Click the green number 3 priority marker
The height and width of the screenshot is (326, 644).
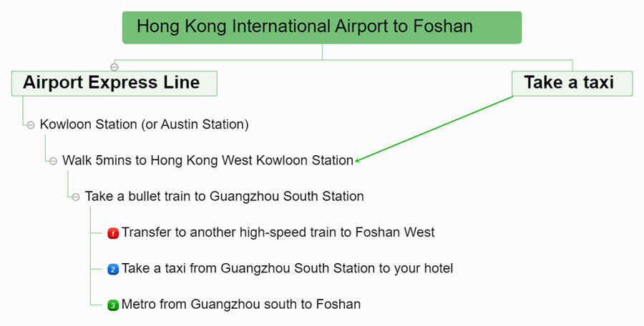pyautogui.click(x=113, y=305)
